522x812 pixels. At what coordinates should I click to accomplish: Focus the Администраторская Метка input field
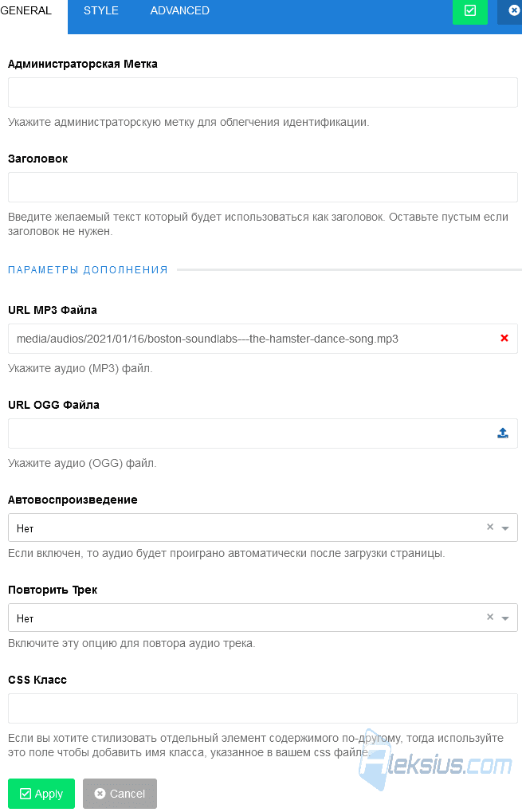(262, 92)
